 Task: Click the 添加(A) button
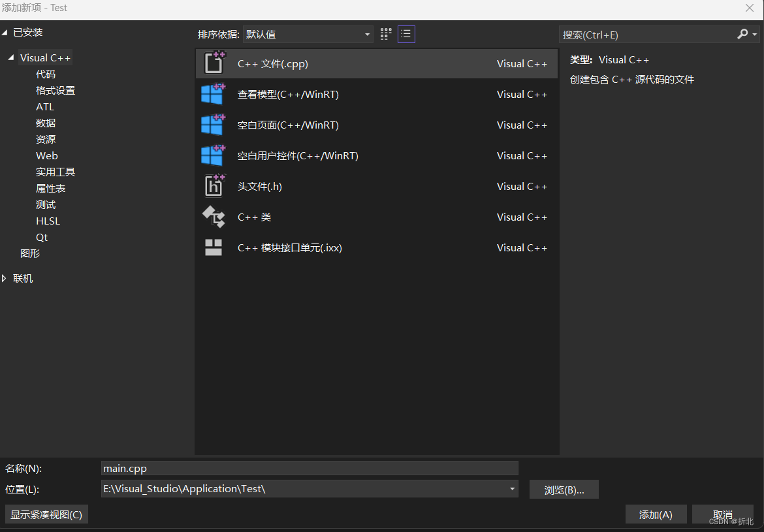point(656,514)
